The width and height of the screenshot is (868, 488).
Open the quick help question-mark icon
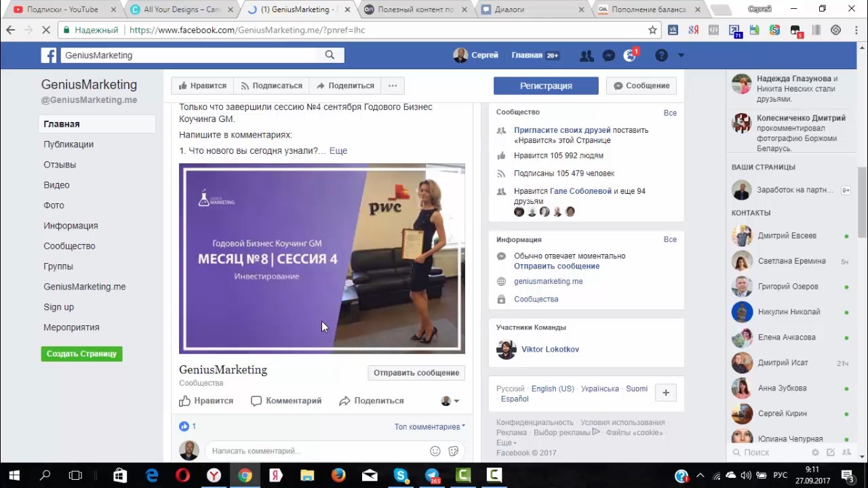pyautogui.click(x=661, y=56)
